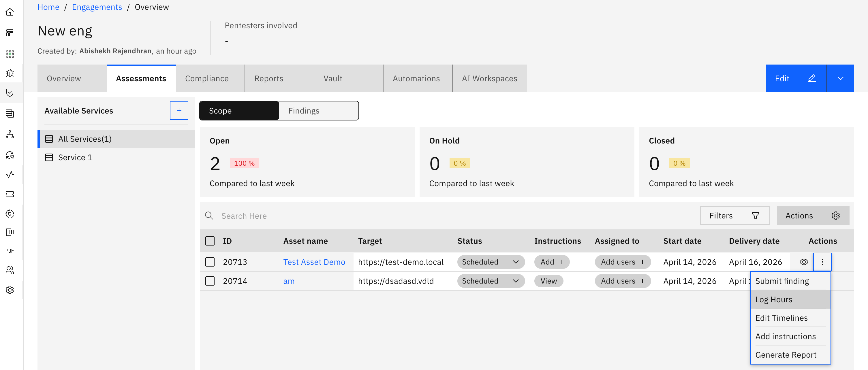Open the sync settings sidebar icon
This screenshot has height=370, width=868.
[10, 155]
